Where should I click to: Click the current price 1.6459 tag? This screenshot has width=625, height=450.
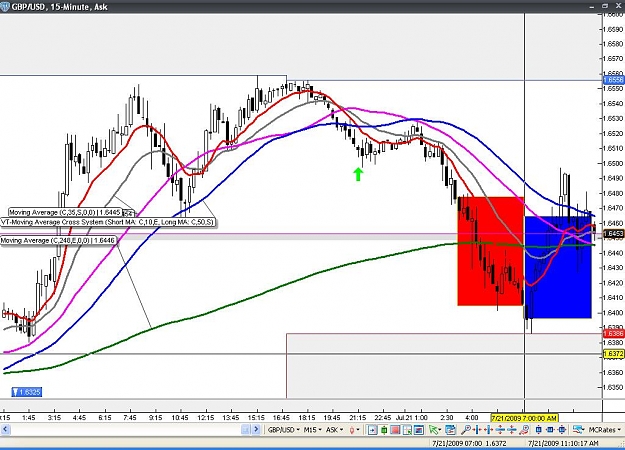click(x=613, y=234)
